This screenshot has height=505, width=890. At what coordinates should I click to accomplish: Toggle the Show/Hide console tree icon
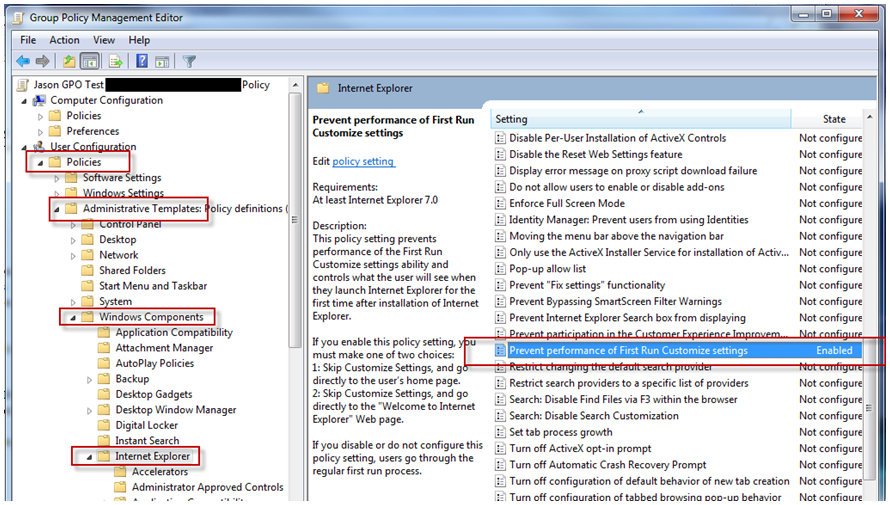[90, 61]
